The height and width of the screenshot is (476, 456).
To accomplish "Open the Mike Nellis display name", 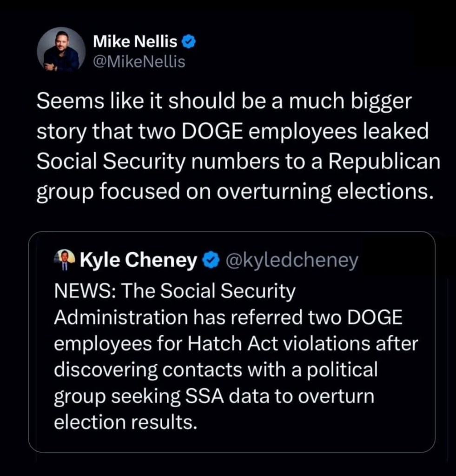I will 135,42.
